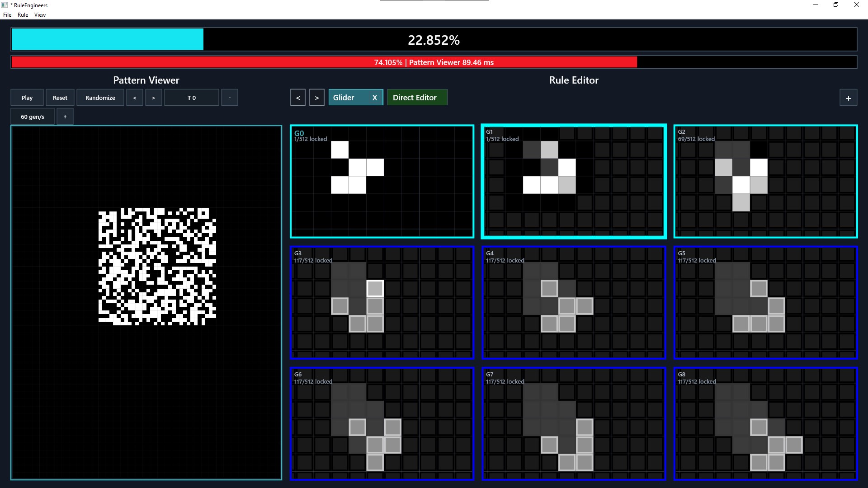This screenshot has height=488, width=868.
Task: Go to next rule tab with right arrow
Action: pyautogui.click(x=317, y=98)
